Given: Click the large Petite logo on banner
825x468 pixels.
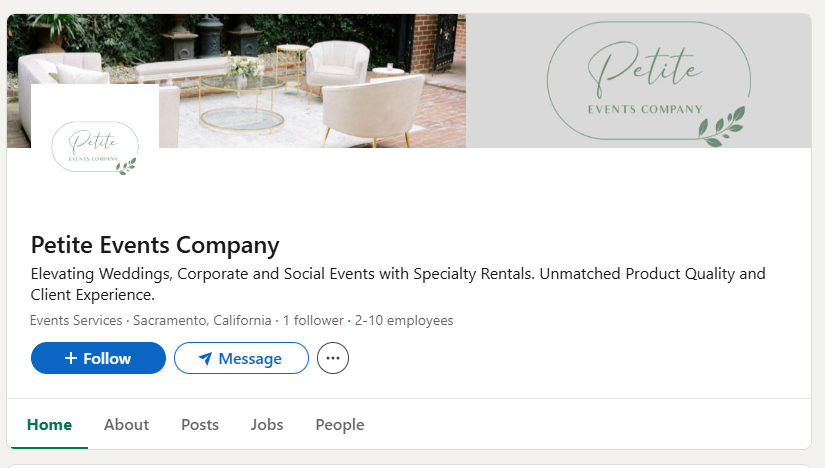Looking at the screenshot, I should click(645, 82).
